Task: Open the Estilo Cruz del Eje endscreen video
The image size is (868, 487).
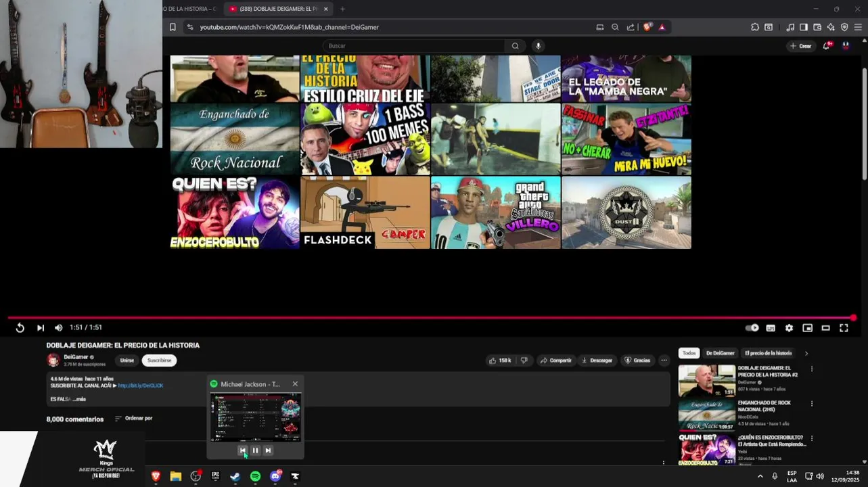Action: click(365, 78)
